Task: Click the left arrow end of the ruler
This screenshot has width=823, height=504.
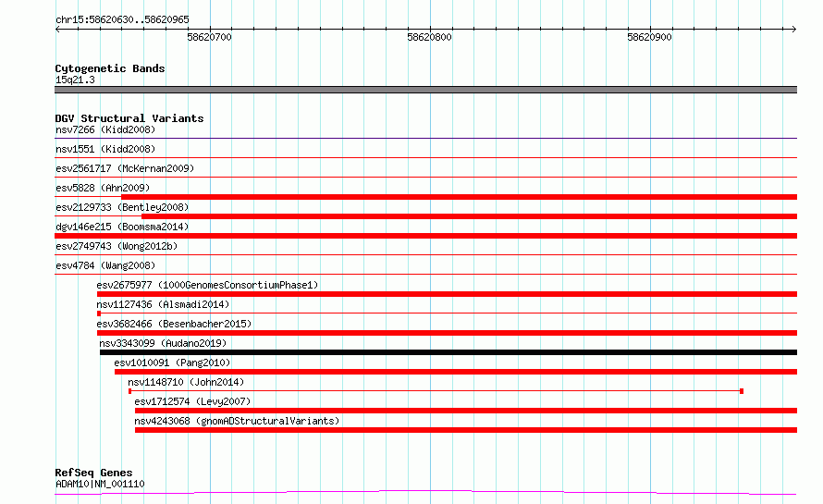Action: coord(57,29)
